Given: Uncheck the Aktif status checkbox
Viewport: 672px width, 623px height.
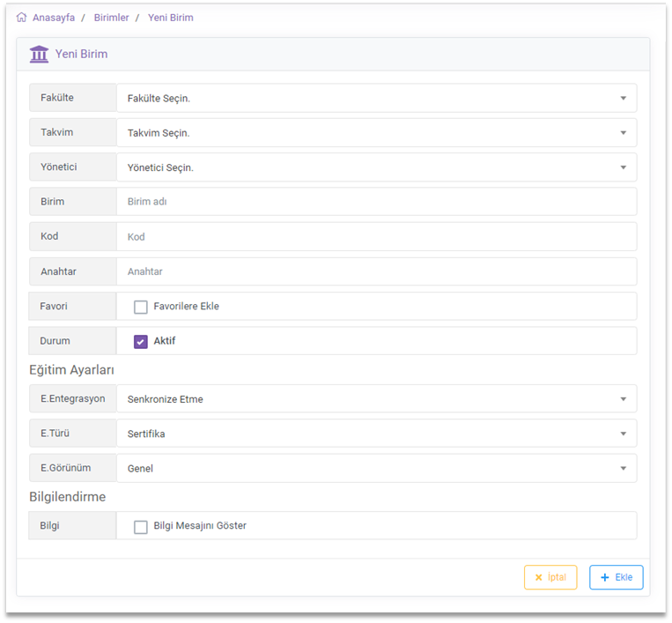Looking at the screenshot, I should pyautogui.click(x=141, y=341).
